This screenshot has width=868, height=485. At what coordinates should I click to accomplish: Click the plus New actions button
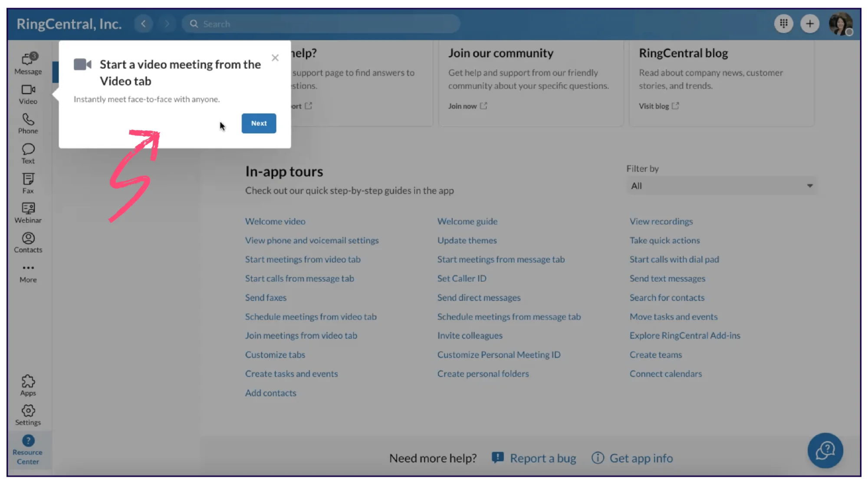809,24
